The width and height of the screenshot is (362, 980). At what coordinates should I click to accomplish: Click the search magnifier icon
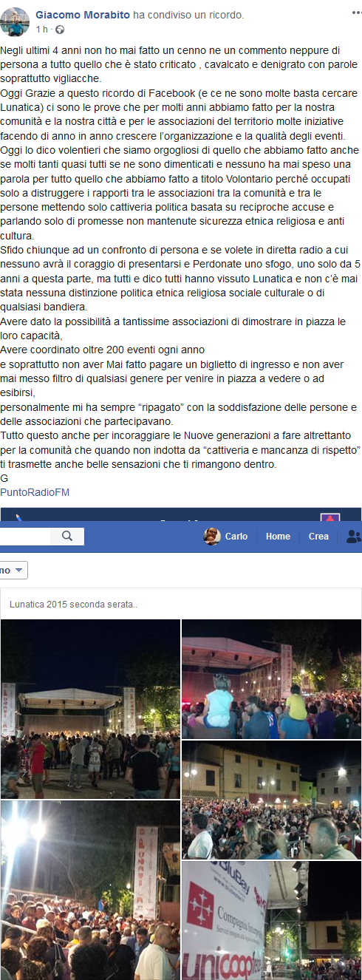tap(67, 537)
